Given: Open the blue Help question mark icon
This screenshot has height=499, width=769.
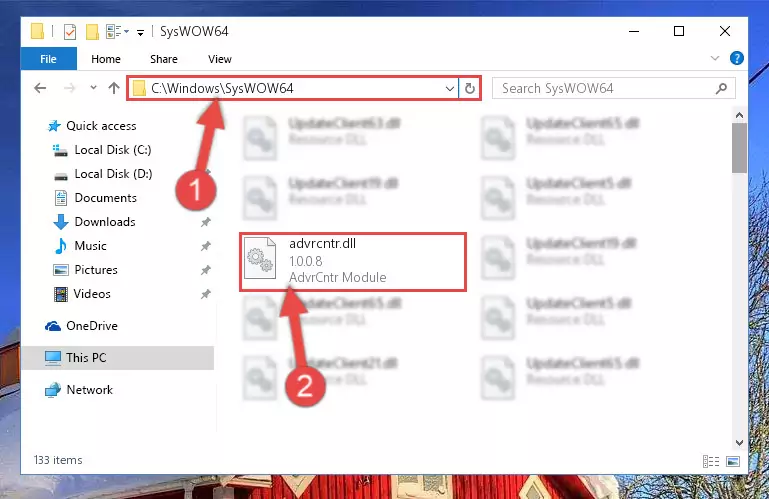Looking at the screenshot, I should [x=736, y=58].
